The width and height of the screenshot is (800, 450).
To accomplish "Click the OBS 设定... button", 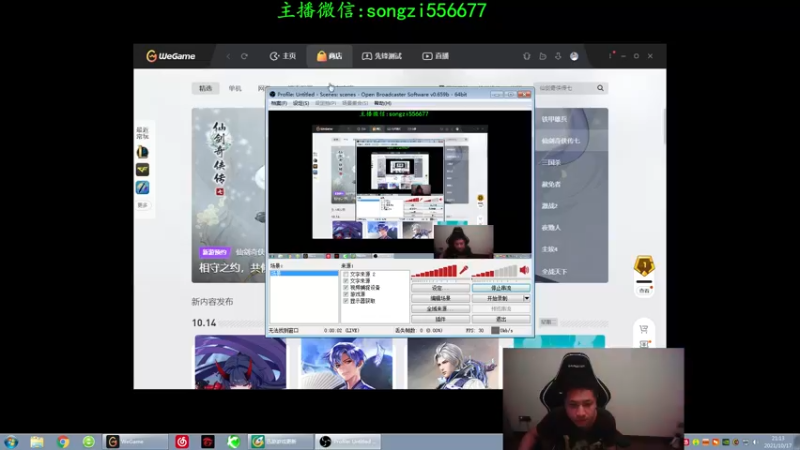I will pos(440,288).
